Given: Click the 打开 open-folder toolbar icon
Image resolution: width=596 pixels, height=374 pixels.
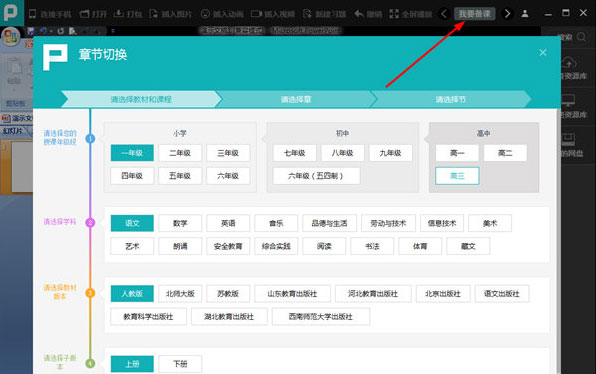Looking at the screenshot, I should click(84, 14).
